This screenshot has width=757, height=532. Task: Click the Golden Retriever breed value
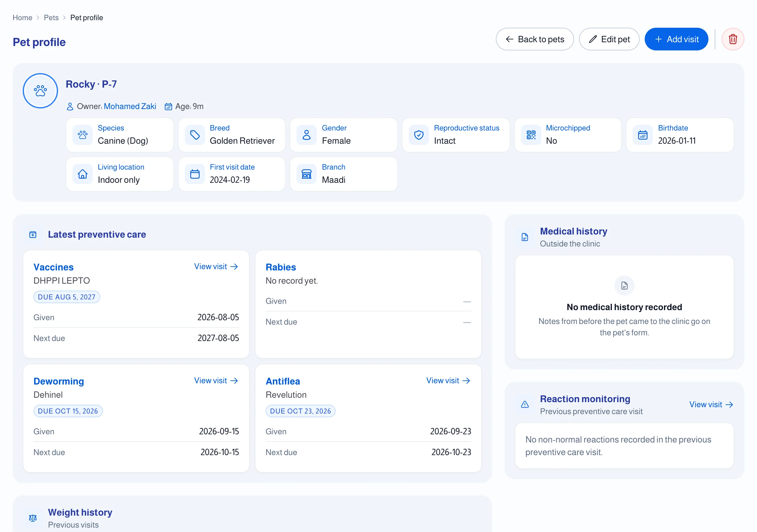point(242,141)
